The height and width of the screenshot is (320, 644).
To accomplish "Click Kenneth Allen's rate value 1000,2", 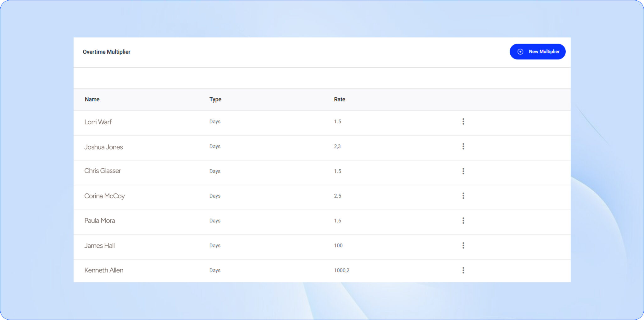I will (341, 271).
